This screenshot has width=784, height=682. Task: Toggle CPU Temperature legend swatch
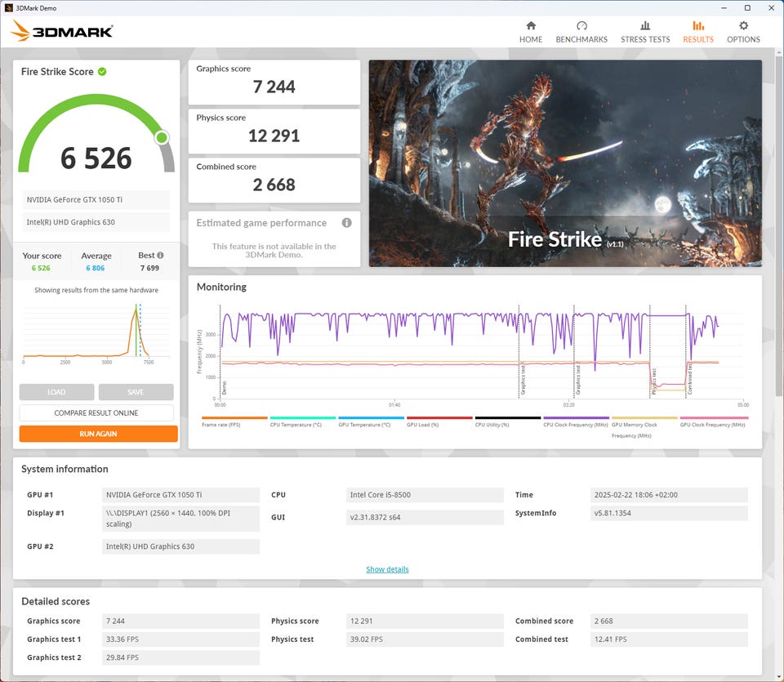point(302,418)
